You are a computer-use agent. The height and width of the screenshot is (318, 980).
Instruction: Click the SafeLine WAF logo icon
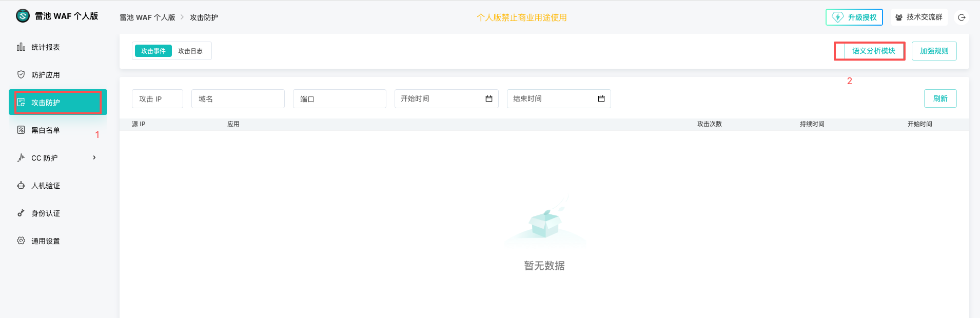pyautogui.click(x=23, y=16)
